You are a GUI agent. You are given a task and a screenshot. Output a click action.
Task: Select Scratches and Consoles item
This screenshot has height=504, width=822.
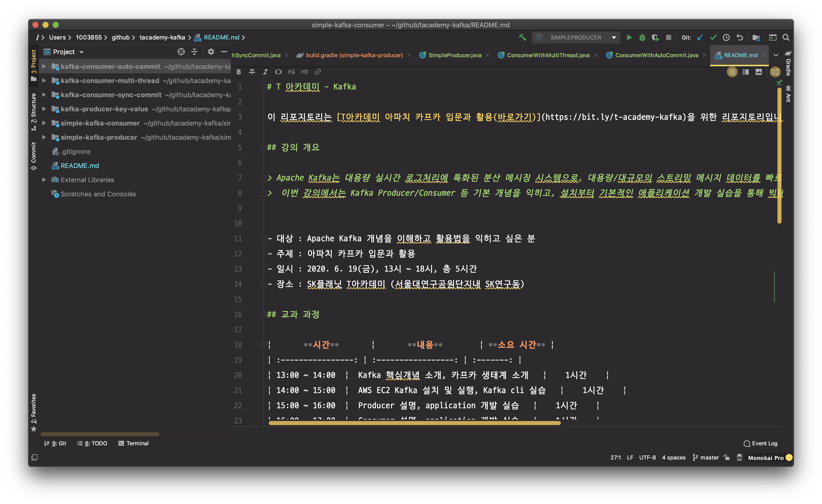click(98, 194)
